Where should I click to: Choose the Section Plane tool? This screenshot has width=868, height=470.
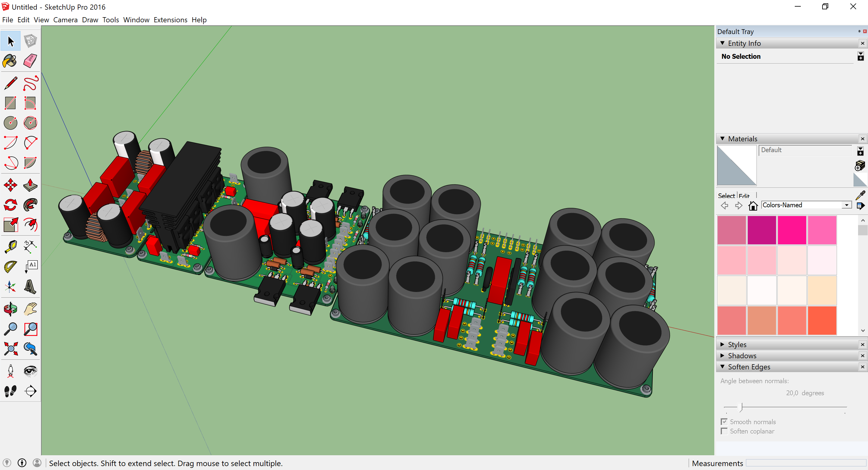[30, 391]
